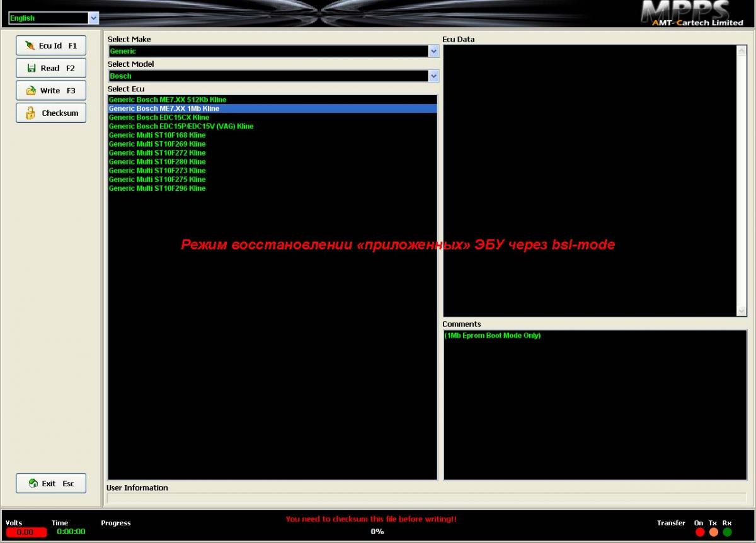Click the User Information field

[x=426, y=498]
